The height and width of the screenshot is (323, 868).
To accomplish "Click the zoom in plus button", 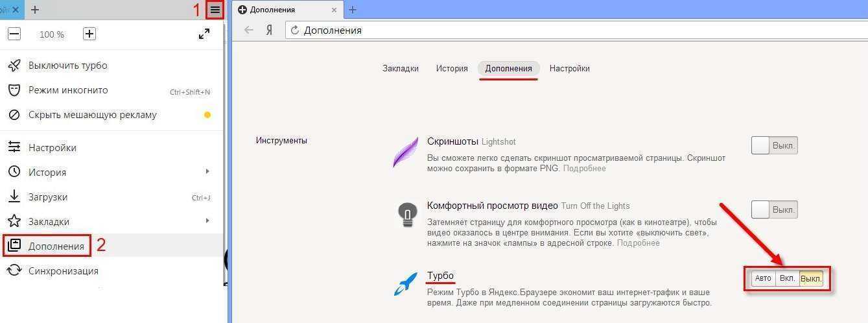I will [89, 34].
